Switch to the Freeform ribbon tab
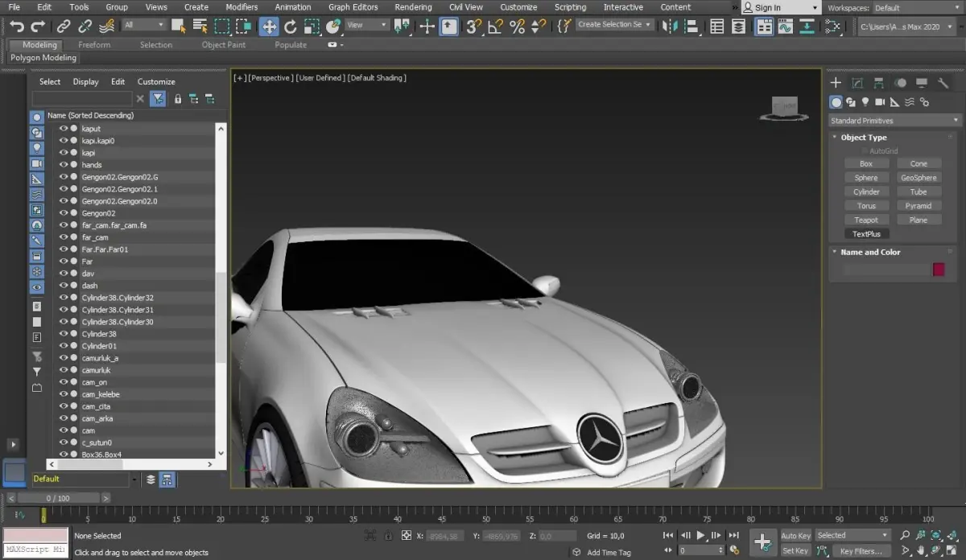This screenshot has height=560, width=966. tap(94, 45)
